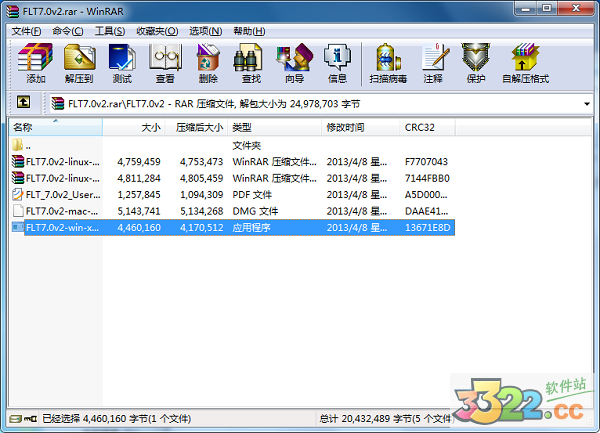The image size is (600, 433).
Task: Click the DMG 文件 type cell
Action: [x=255, y=211]
